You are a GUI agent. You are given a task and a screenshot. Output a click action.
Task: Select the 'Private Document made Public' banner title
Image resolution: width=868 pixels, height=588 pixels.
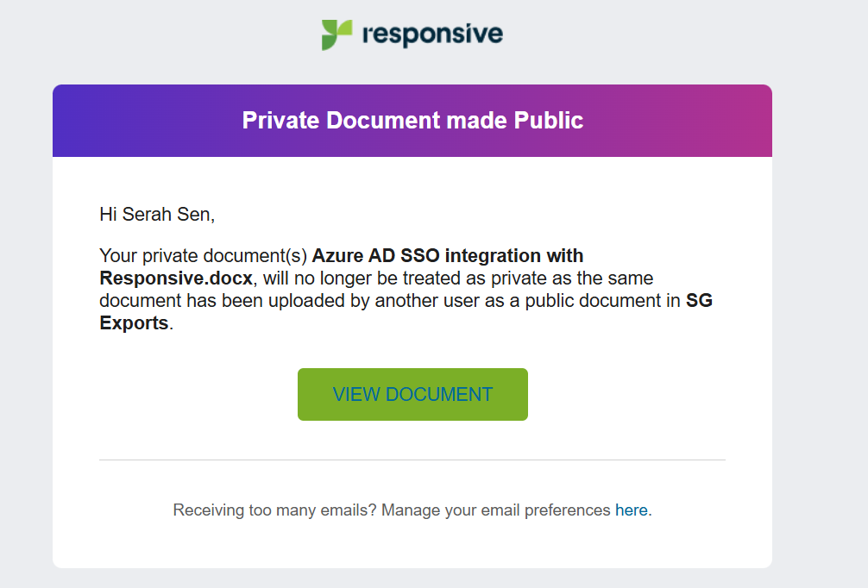(x=412, y=121)
